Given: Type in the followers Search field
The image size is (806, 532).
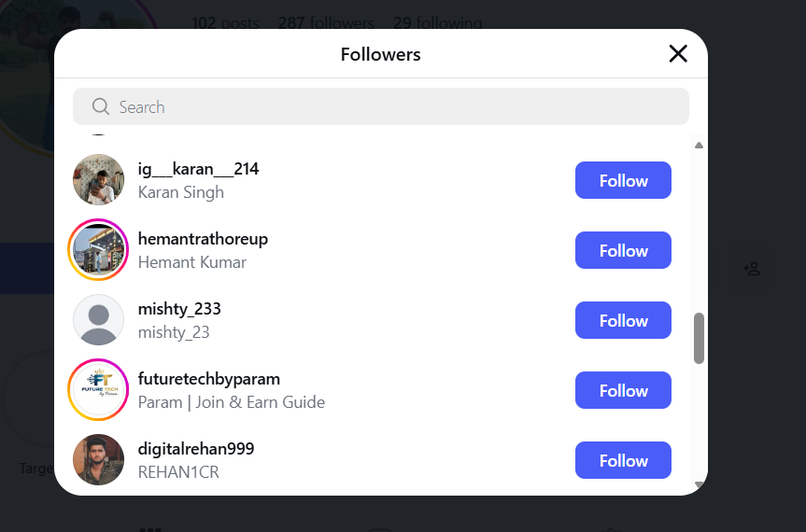Looking at the screenshot, I should [392, 106].
